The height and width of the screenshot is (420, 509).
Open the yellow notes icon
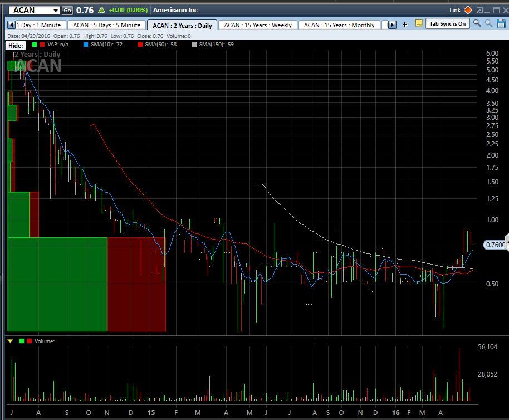pos(418,24)
